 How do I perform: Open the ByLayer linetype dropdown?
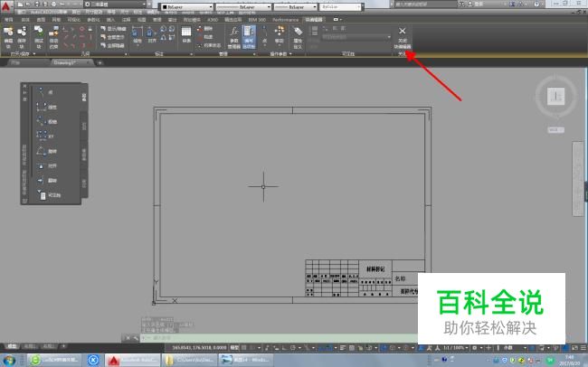click(243, 6)
